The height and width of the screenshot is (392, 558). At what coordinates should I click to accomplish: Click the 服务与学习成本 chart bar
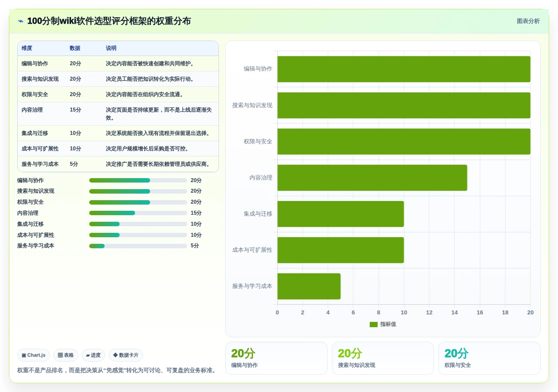pos(309,286)
